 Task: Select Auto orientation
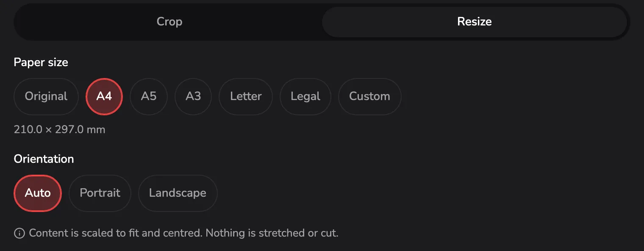point(38,193)
